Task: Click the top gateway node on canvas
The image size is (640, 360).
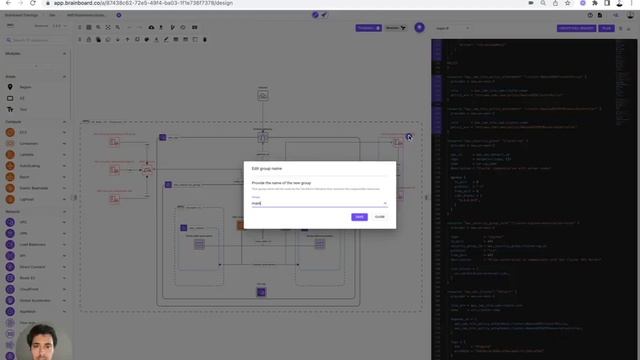Action: click(x=263, y=96)
